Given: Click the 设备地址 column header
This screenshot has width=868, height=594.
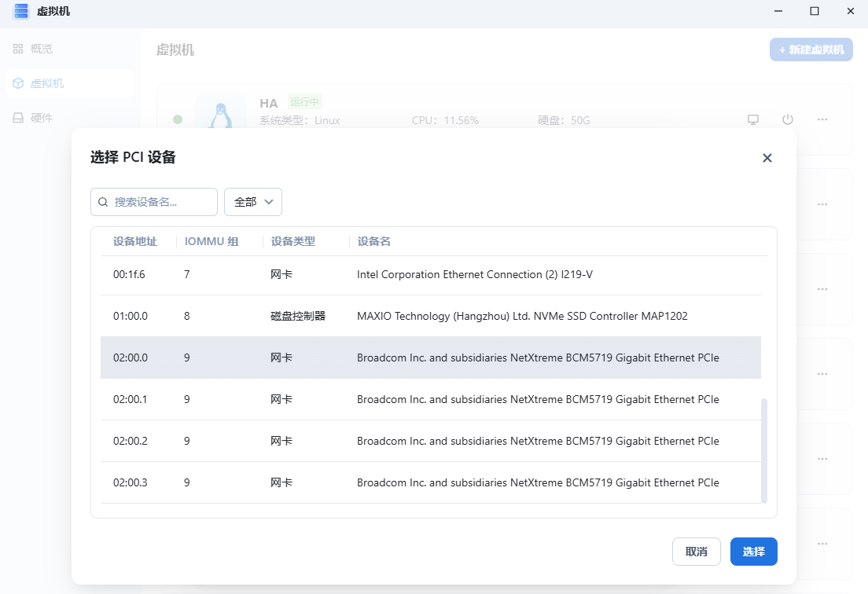Looking at the screenshot, I should (x=135, y=242).
